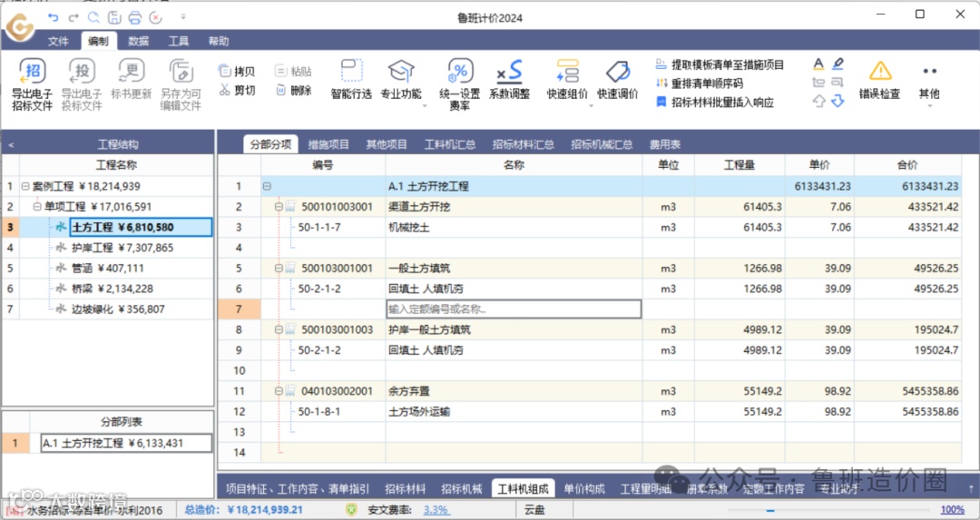980x520 pixels.
Task: Collapse 单项工程 tree node
Action: point(37,206)
